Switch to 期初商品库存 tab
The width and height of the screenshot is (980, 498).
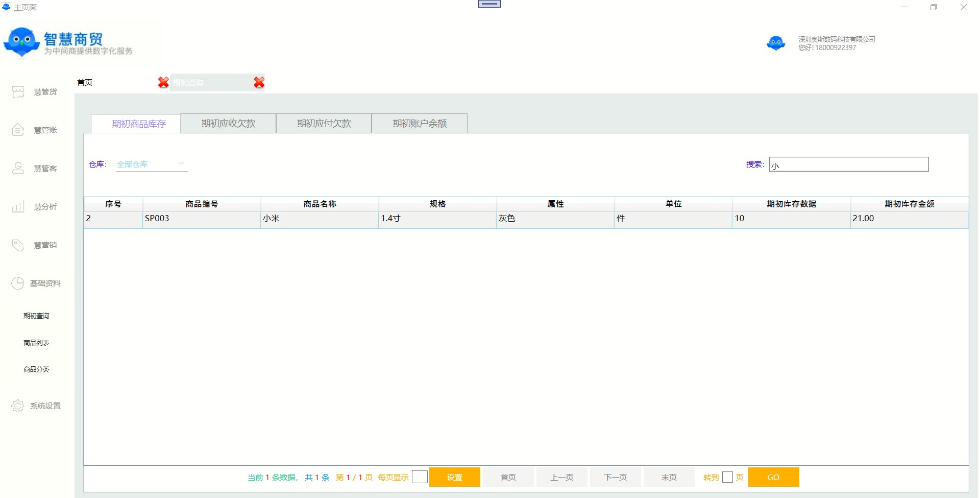coord(136,124)
